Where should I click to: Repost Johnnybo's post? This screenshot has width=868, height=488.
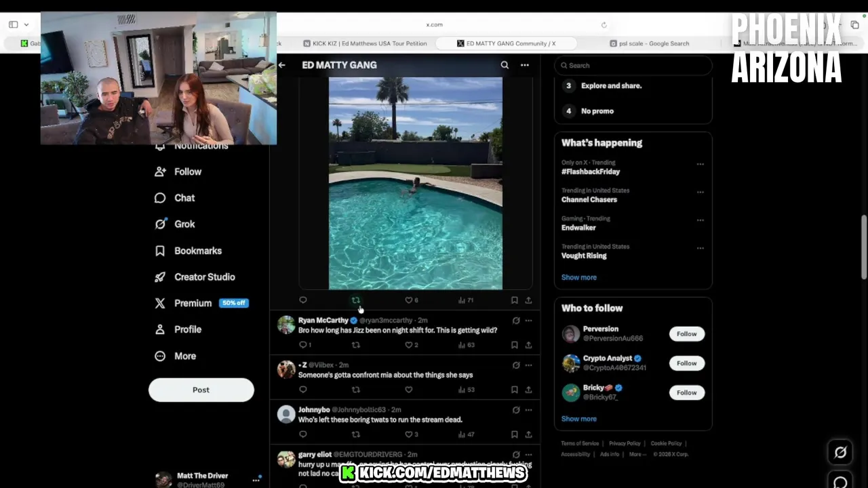(x=355, y=434)
